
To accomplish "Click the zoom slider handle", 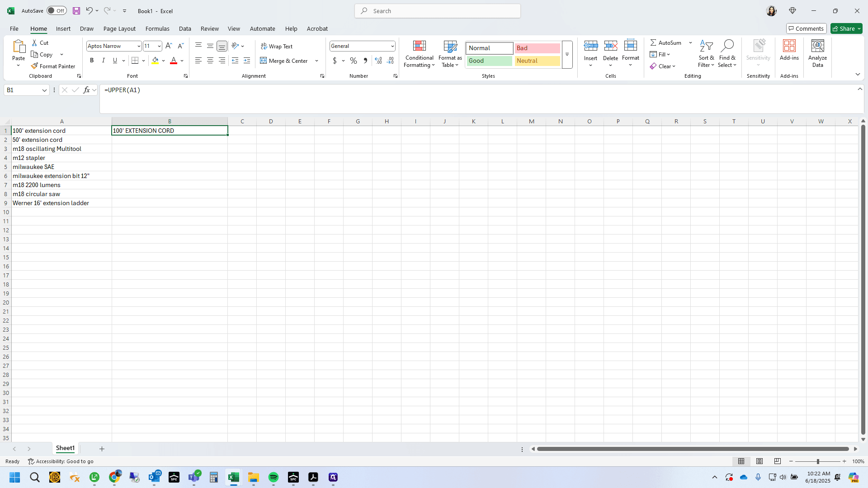I will pyautogui.click(x=818, y=461).
